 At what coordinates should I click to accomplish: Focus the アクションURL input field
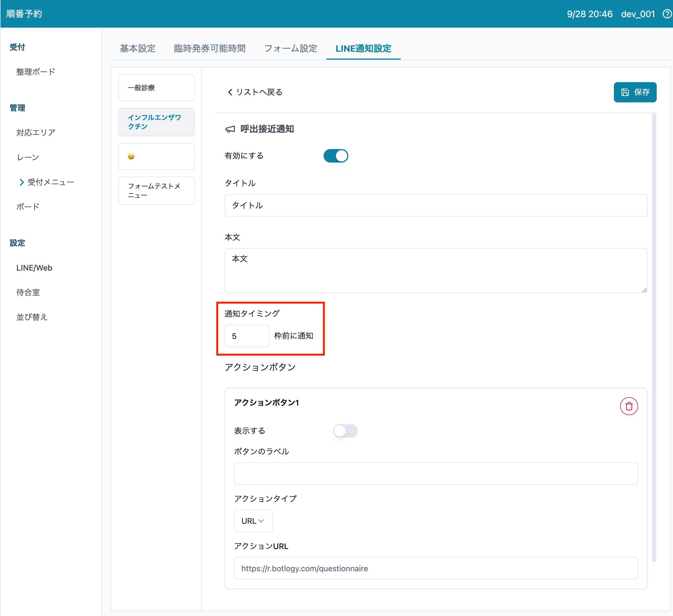pyautogui.click(x=436, y=568)
